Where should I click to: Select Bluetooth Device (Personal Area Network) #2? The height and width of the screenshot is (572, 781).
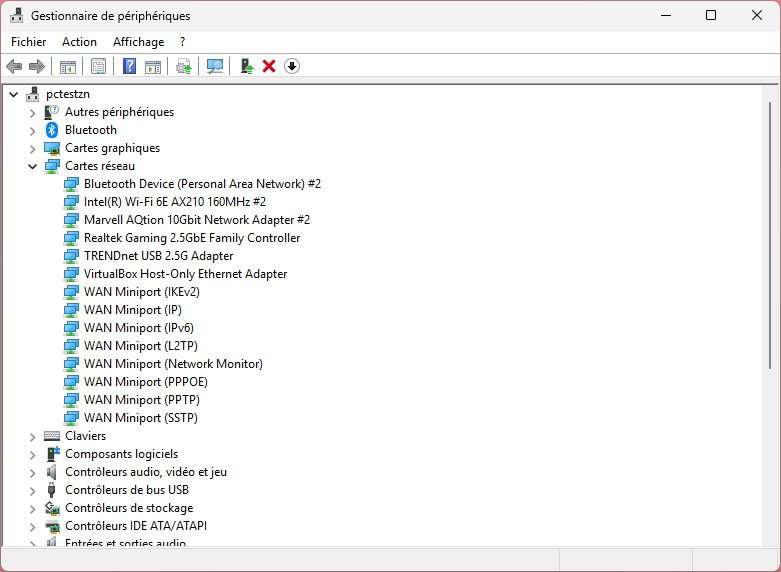click(x=202, y=184)
